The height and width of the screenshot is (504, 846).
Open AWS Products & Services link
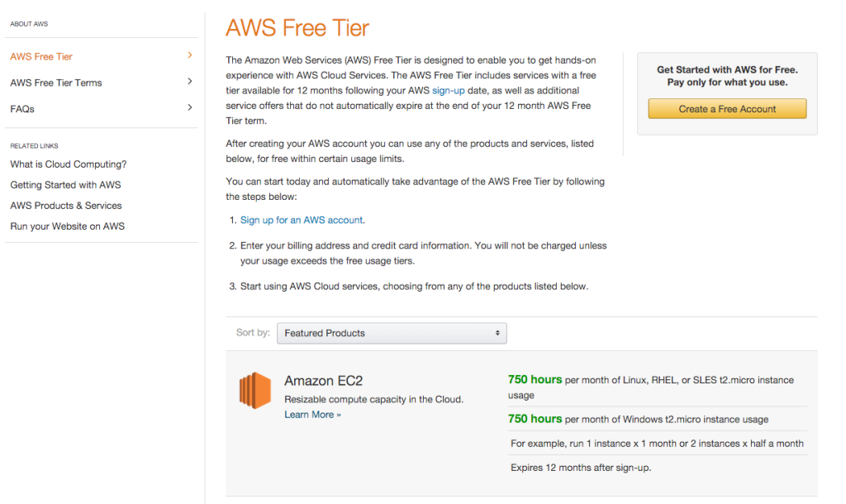[x=66, y=206]
